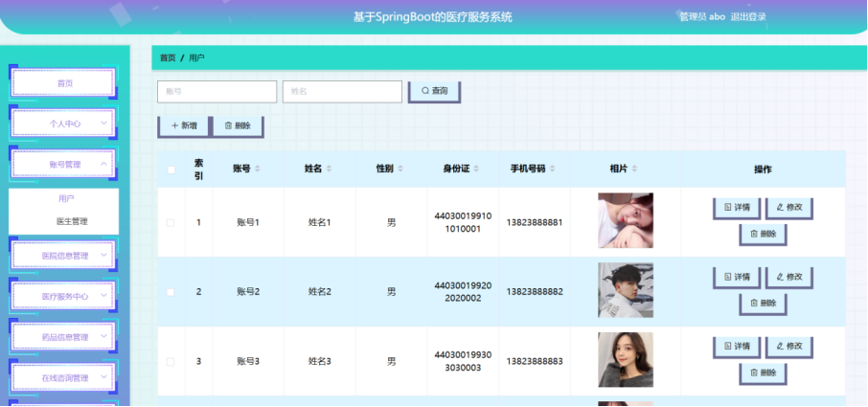Expand 医疗服务中心 sidebar menu chevron
The image size is (868, 407).
[x=103, y=296]
